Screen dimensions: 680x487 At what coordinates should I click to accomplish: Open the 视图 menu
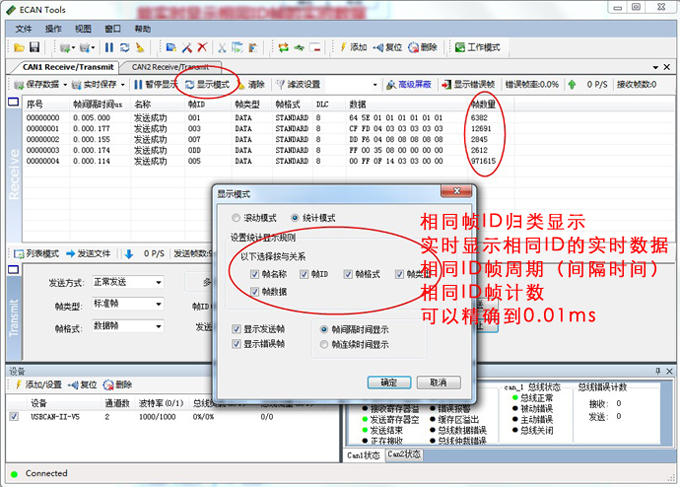82,29
